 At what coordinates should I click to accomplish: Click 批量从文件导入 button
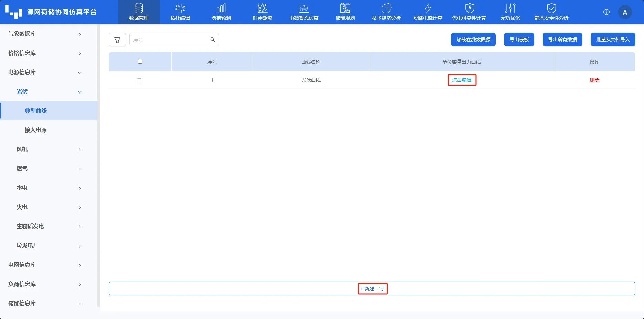click(x=613, y=40)
